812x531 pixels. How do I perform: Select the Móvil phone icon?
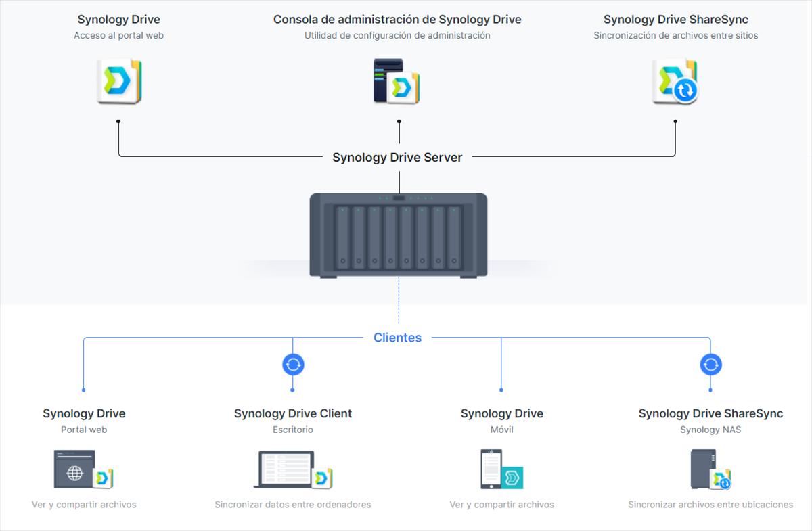click(x=501, y=469)
